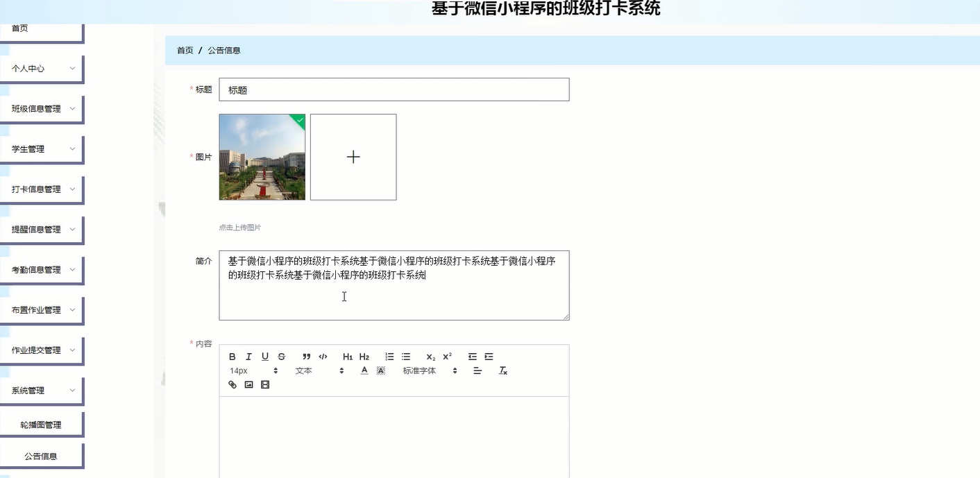Expand the 个人中心 sidebar menu
The width and height of the screenshot is (980, 478).
pos(42,69)
